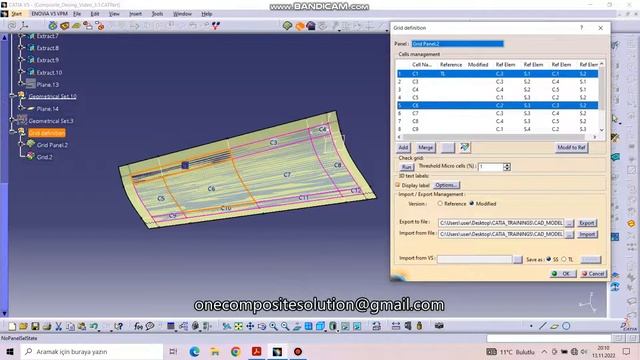The height and width of the screenshot is (360, 640).
Task: Click the Add button in Cells management
Action: (x=403, y=147)
